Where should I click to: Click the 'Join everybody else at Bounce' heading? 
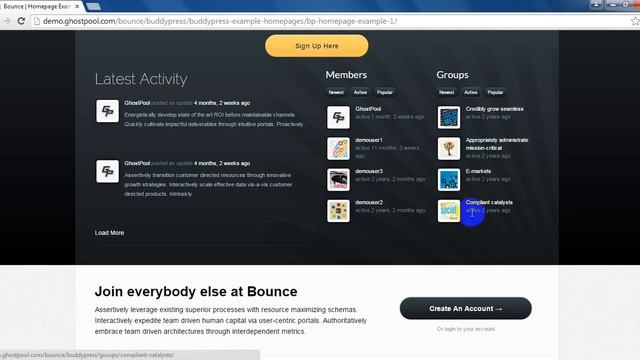tap(196, 292)
